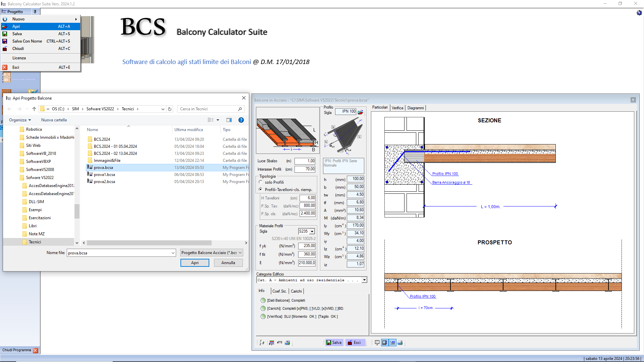Open the profile library icon beside IPN 100
Image resolution: width=644 pixels, height=362 pixels.
361,112
